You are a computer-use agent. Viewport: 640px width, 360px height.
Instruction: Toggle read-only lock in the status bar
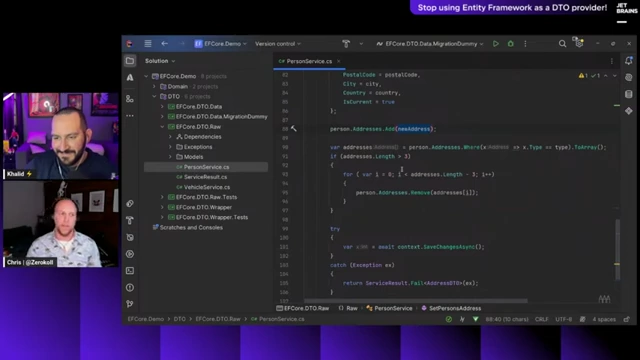click(627, 319)
